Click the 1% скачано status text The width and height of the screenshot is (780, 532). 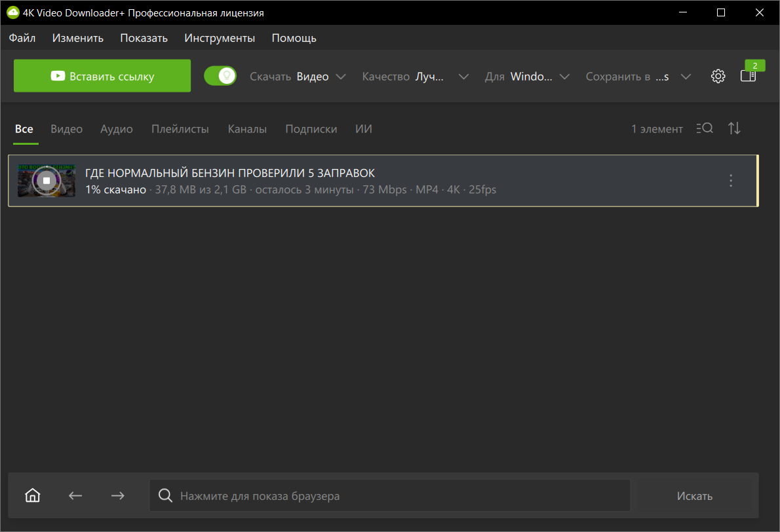[116, 189]
